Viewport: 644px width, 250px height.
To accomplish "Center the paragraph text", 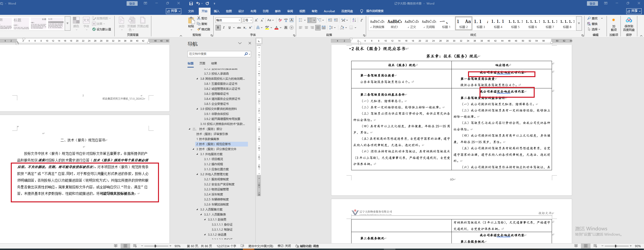I will 306,28.
